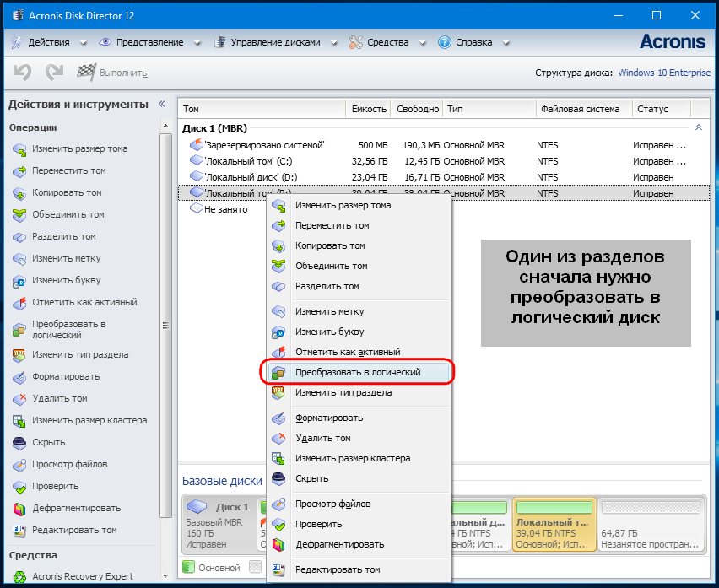Image resolution: width=719 pixels, height=588 pixels.
Task: Click the Delete volume icon in sidebar
Action: 19,399
